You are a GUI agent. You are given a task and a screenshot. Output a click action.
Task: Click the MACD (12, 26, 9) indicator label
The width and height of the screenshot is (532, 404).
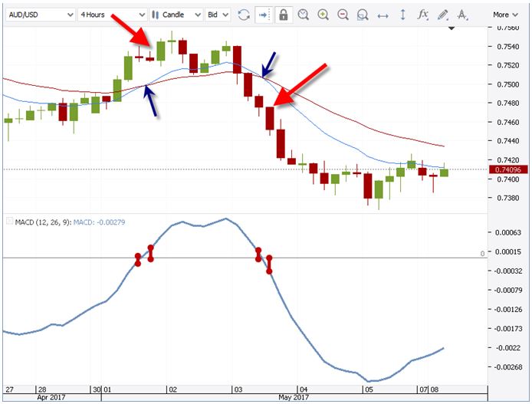coord(43,222)
